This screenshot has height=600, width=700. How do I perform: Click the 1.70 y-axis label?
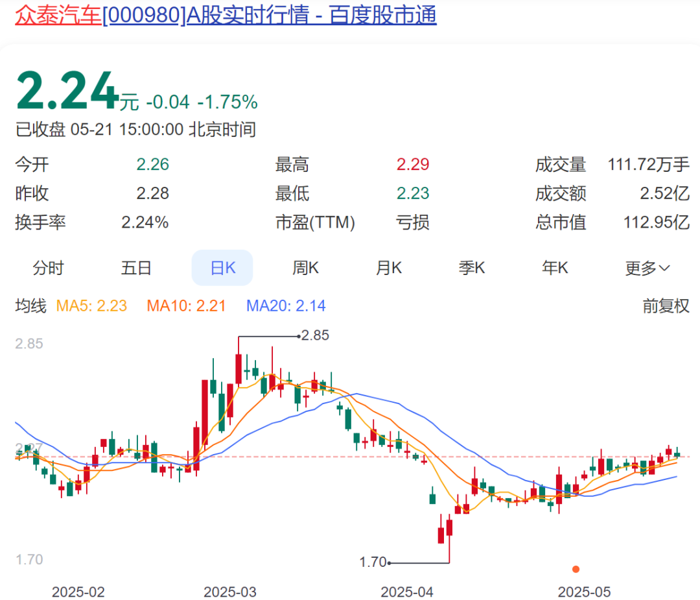[x=29, y=559]
